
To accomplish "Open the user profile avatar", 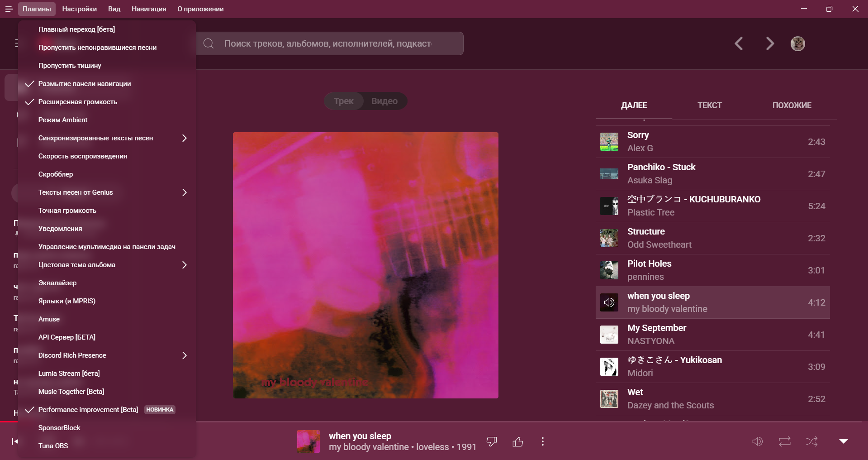I will coord(798,43).
